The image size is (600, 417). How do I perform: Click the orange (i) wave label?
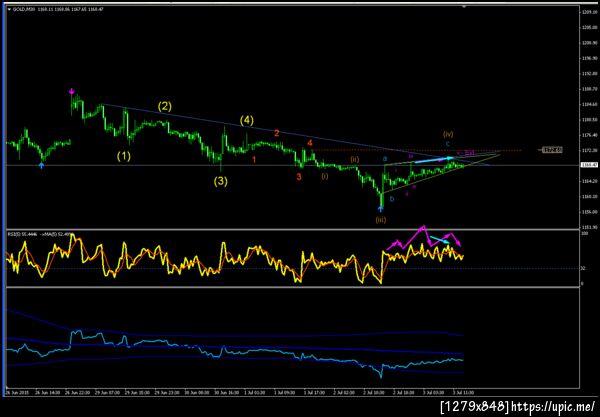[324, 176]
